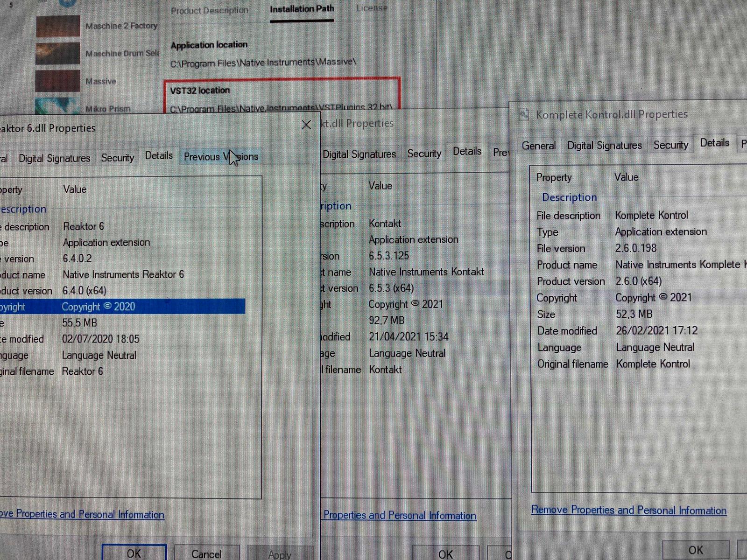The width and height of the screenshot is (747, 560).
Task: Click OK in Reaktor 6.dll Properties
Action: pos(134,553)
